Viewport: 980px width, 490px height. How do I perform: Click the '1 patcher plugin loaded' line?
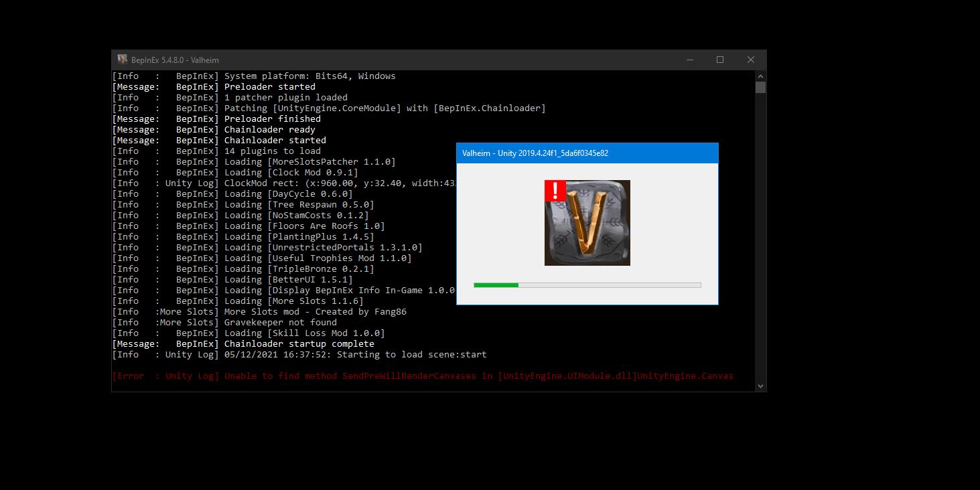pyautogui.click(x=230, y=98)
